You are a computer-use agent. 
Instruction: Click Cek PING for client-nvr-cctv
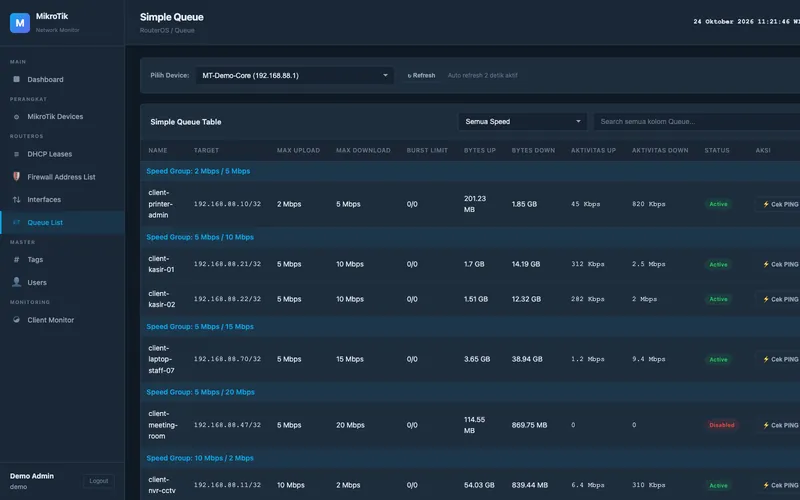click(780, 485)
